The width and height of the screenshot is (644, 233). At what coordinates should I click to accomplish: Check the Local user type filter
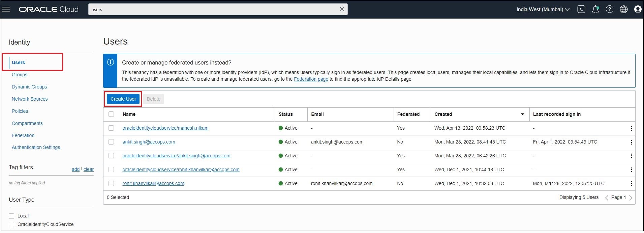[x=11, y=216]
